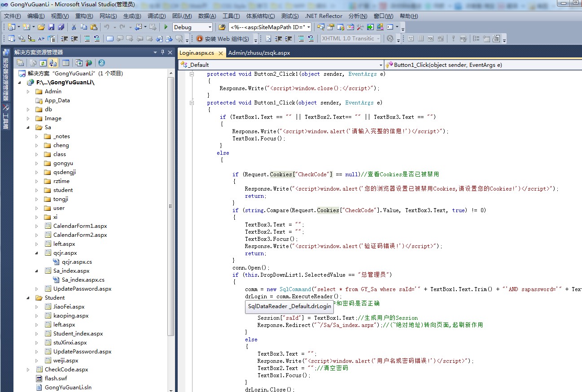
Task: Click Properties icon in Solution Explorer toolbar
Action: pos(20,63)
